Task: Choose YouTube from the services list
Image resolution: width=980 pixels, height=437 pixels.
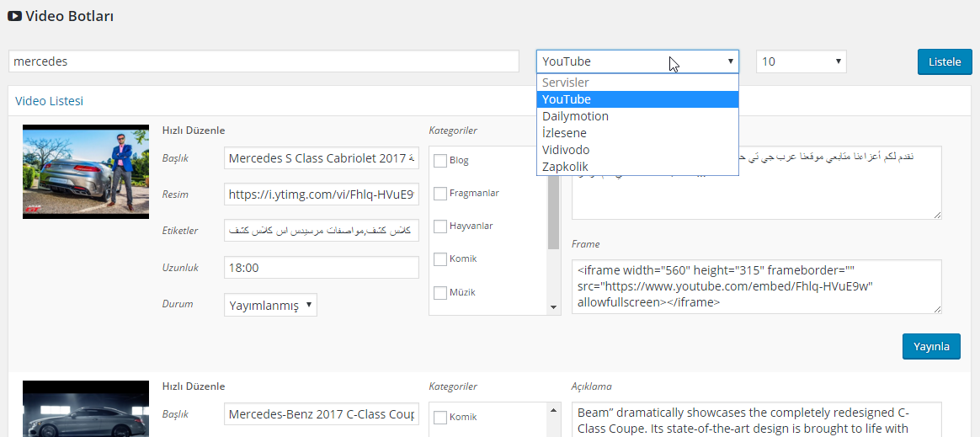Action: 637,99
